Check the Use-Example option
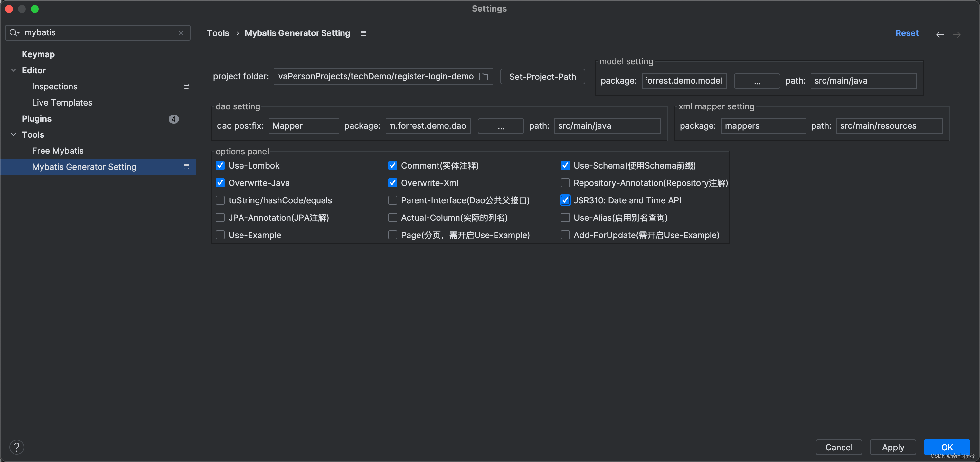The image size is (980, 462). click(x=220, y=235)
